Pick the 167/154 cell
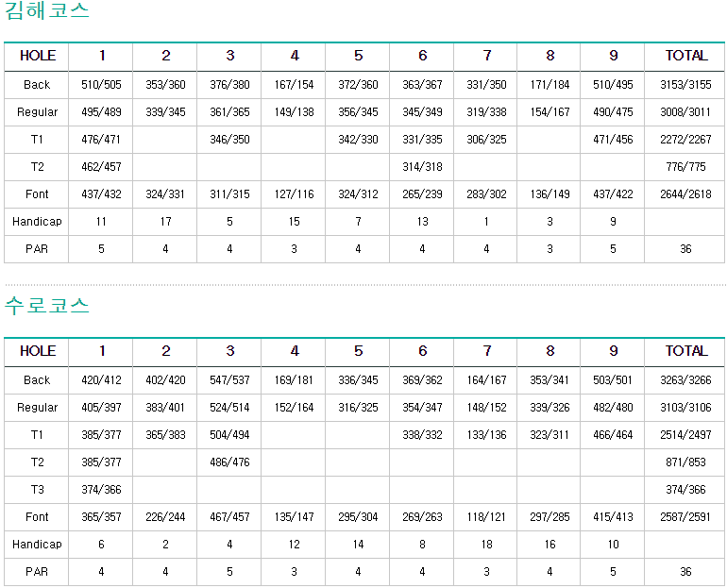Screen dimensions: 727x588 (x=294, y=85)
